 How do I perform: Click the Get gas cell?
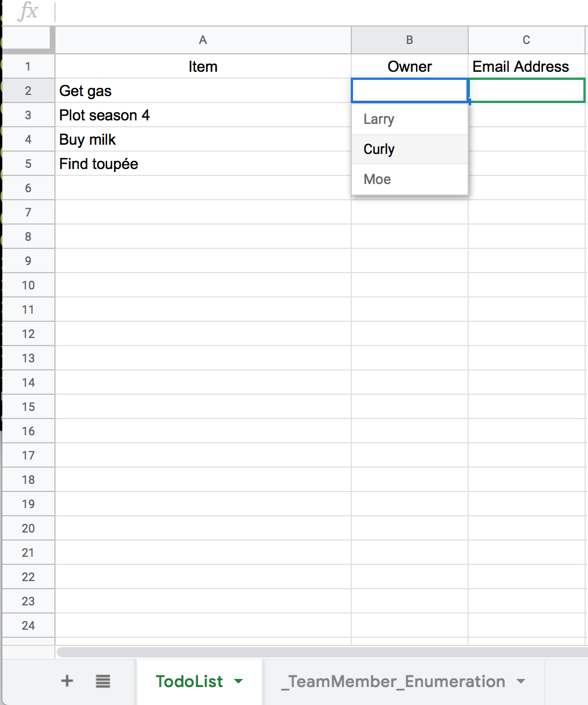(x=203, y=91)
